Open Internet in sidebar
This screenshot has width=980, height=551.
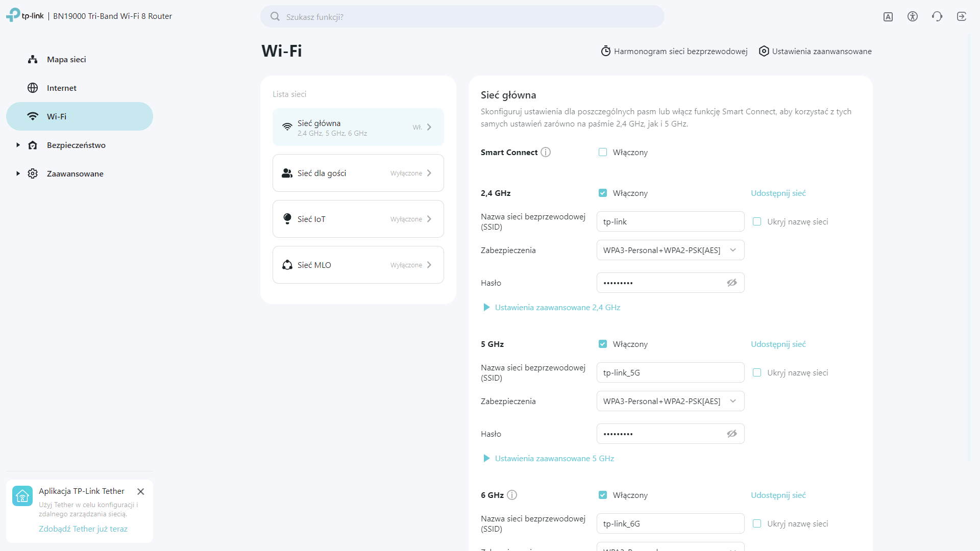click(x=80, y=88)
